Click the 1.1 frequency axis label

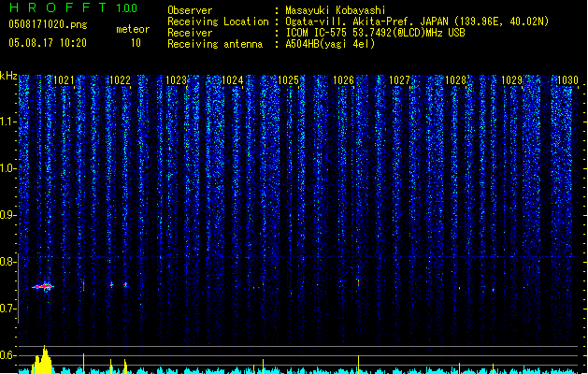[x=7, y=122]
